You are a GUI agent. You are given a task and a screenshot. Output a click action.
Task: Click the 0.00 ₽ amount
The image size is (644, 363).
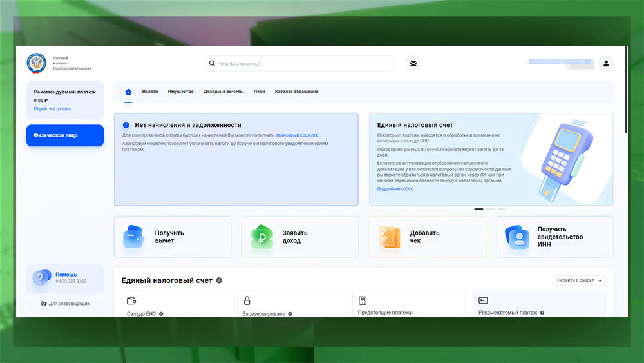click(41, 101)
